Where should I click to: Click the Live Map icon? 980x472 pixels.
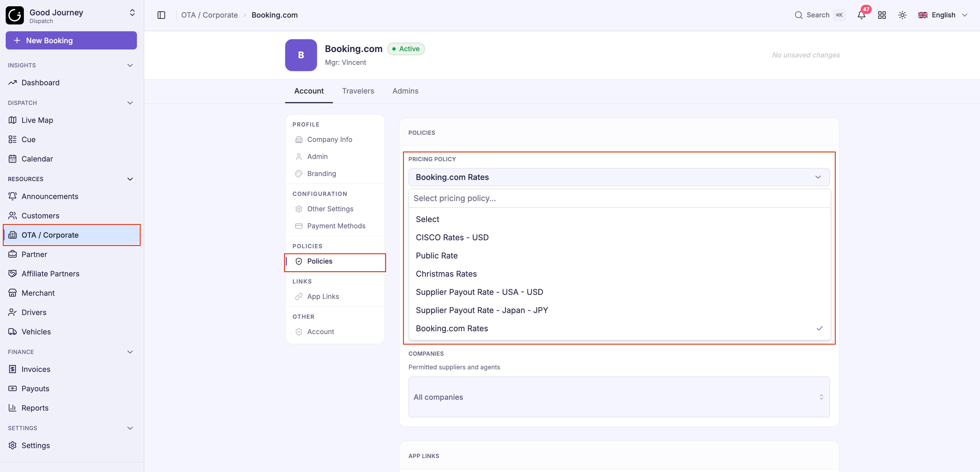pos(12,120)
